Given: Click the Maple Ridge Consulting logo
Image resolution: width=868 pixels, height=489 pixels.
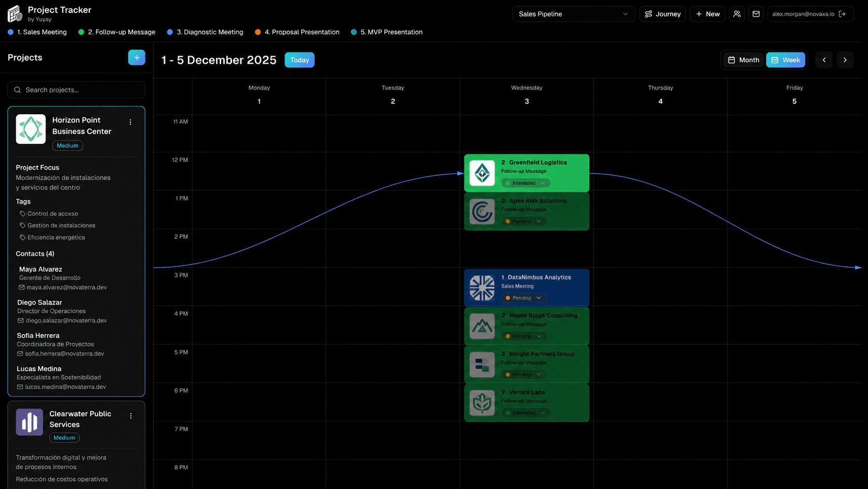Looking at the screenshot, I should [x=482, y=326].
